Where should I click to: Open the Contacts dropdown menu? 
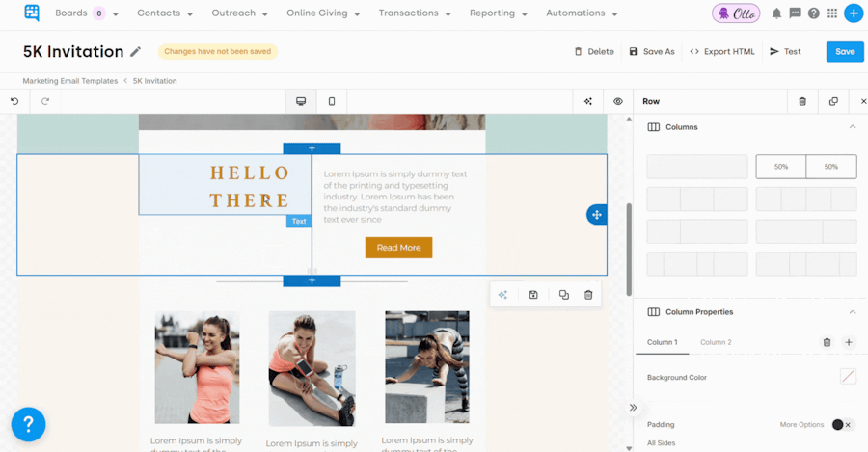165,13
